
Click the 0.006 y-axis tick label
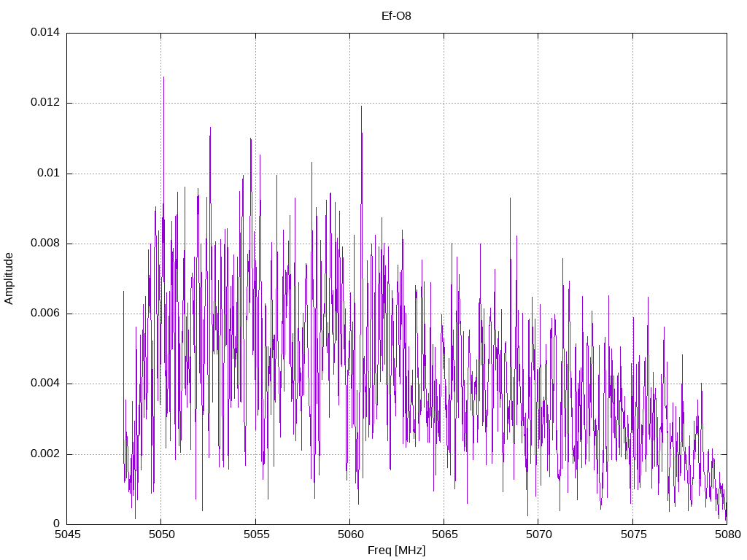pyautogui.click(x=45, y=313)
